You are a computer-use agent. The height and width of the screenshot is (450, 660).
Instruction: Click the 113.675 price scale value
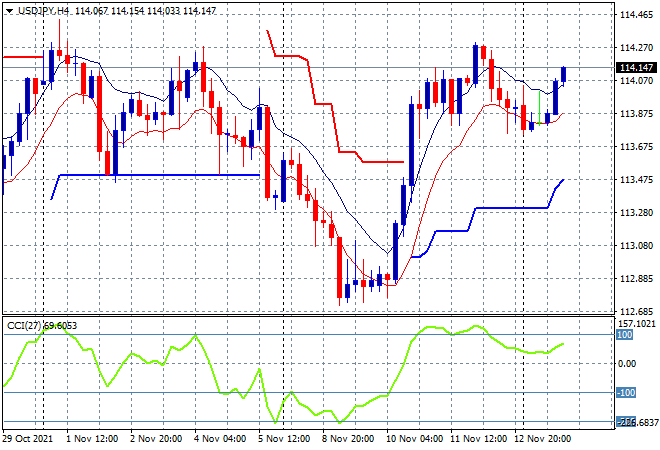(x=636, y=147)
